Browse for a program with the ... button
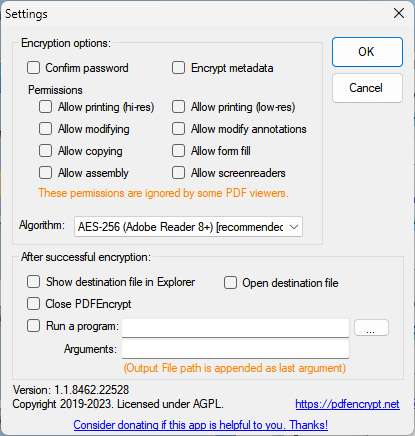The height and width of the screenshot is (436, 415). click(x=371, y=328)
